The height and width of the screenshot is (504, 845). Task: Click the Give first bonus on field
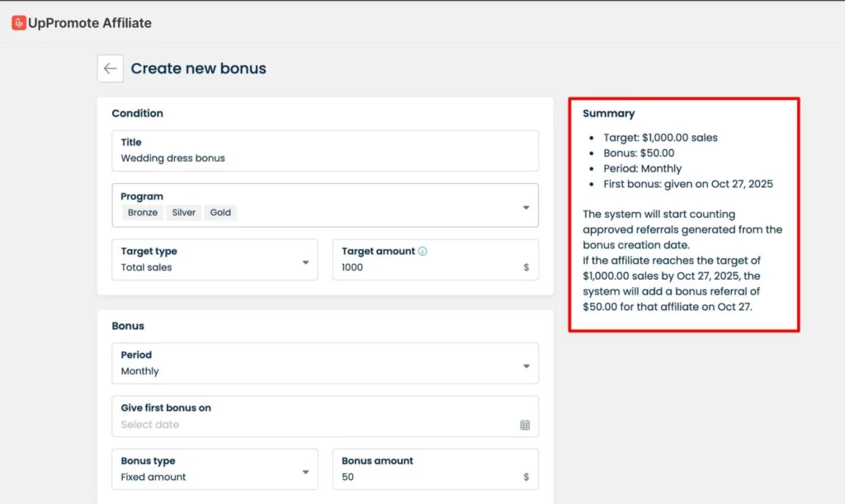coord(314,424)
